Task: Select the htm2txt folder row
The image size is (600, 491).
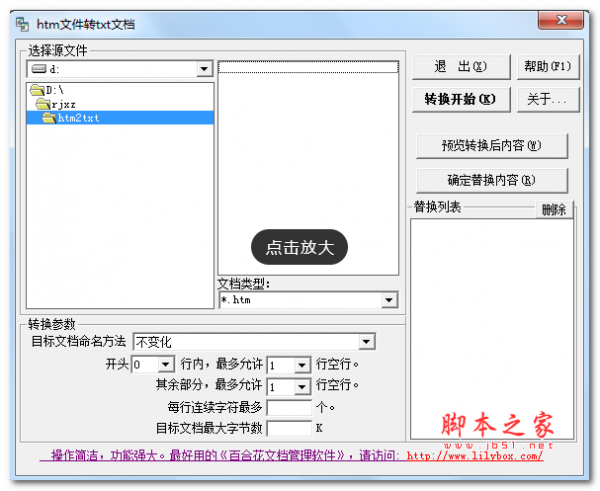Action: pyautogui.click(x=120, y=118)
